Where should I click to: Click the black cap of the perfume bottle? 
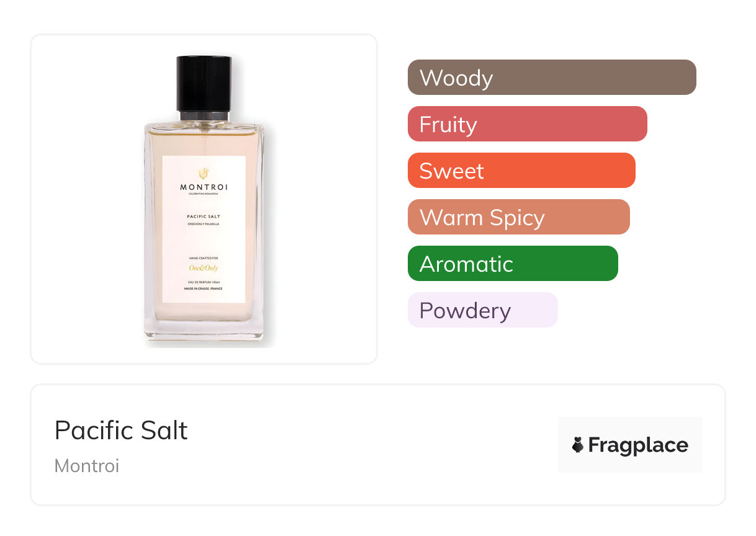tap(204, 83)
